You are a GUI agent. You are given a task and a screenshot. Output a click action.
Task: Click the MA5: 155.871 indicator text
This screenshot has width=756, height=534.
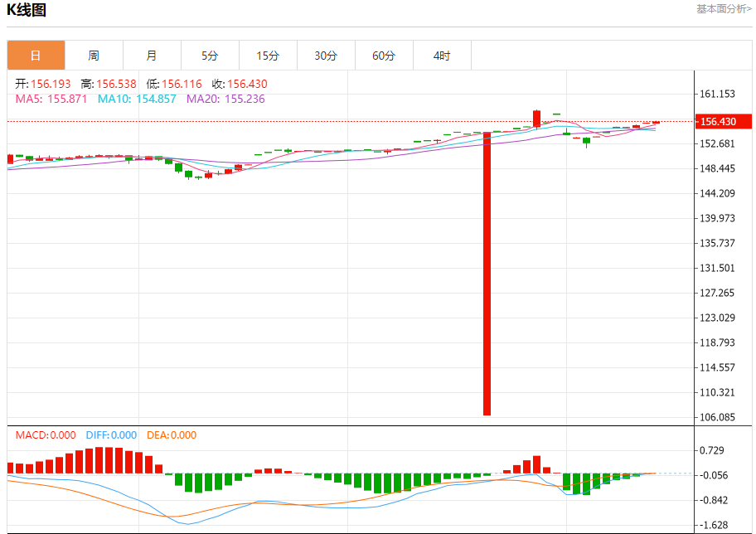pyautogui.click(x=51, y=99)
